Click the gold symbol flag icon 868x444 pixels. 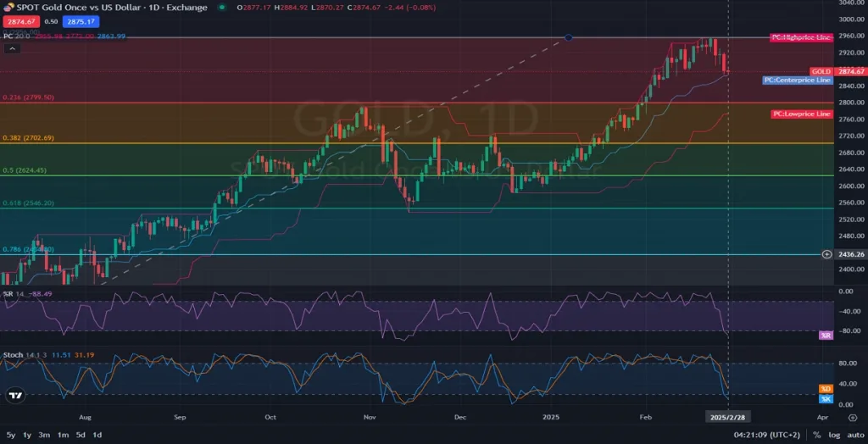click(9, 8)
